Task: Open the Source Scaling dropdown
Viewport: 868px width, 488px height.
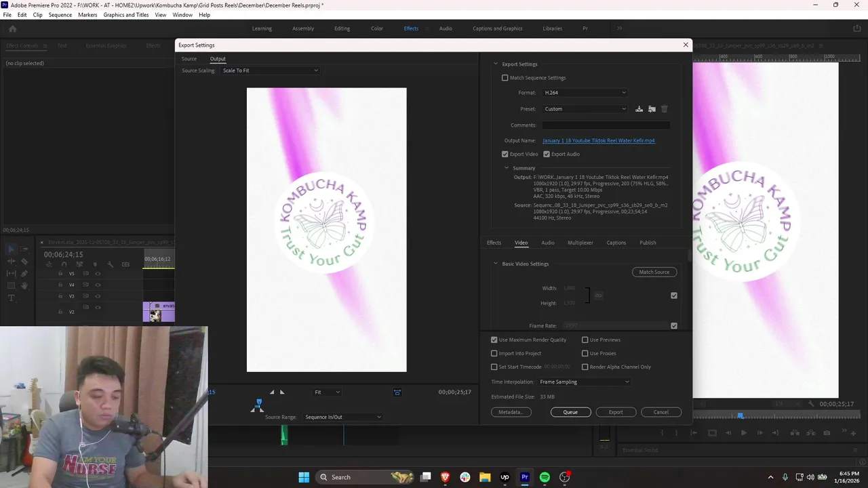Action: pyautogui.click(x=270, y=70)
